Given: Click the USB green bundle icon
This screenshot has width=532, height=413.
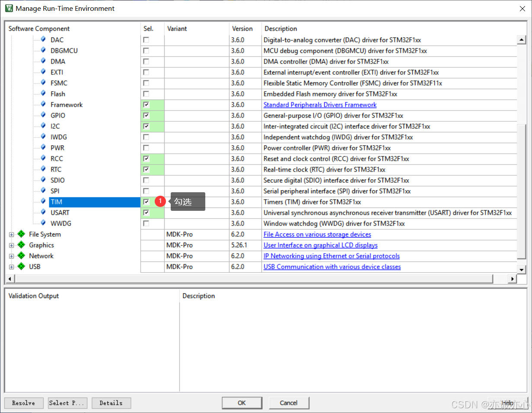Looking at the screenshot, I should click(21, 267).
